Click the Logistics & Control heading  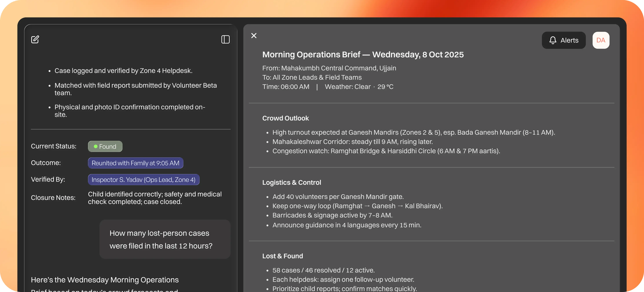pos(291,183)
